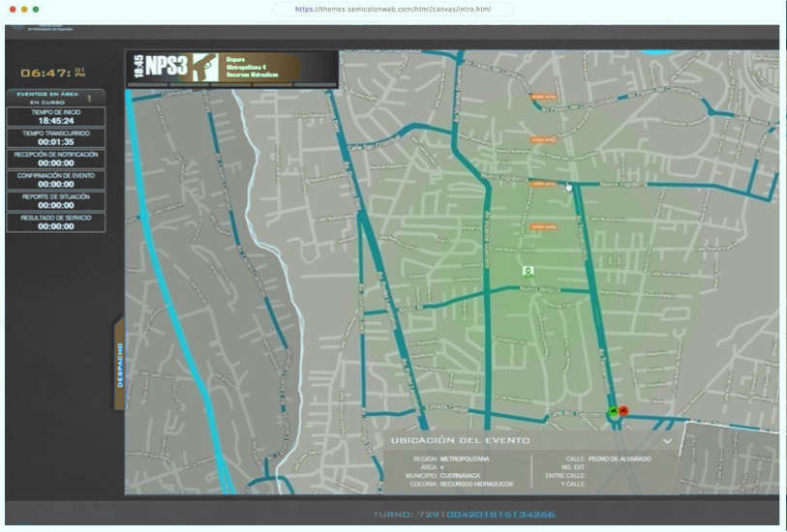Image resolution: width=787 pixels, height=532 pixels.
Task: Select the green vehicle marker near Pedro de Alvarado
Action: coord(613,411)
